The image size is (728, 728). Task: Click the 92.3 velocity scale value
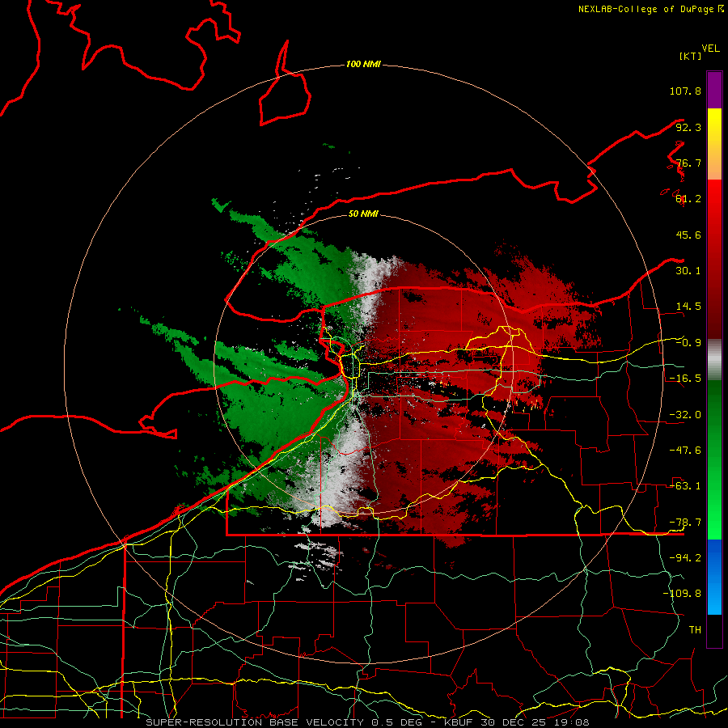(688, 127)
